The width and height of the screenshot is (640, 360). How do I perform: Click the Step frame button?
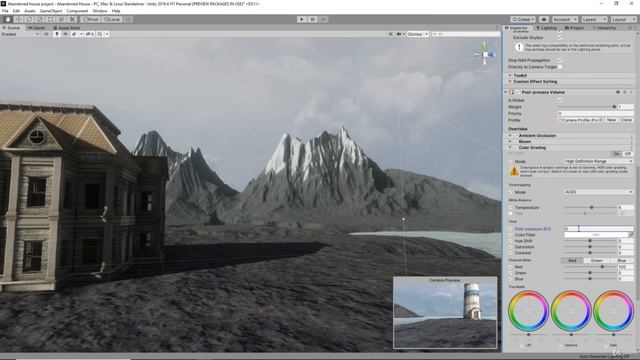point(323,19)
